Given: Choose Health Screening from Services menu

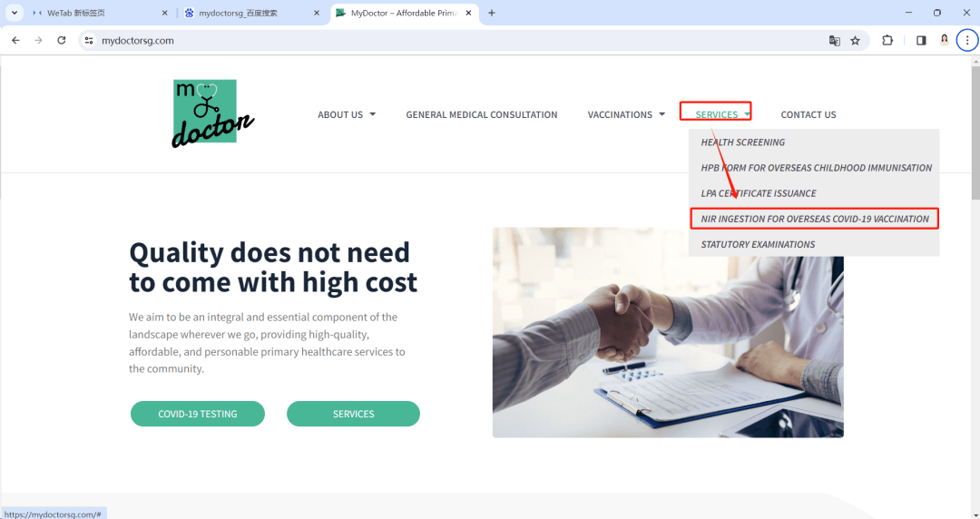Looking at the screenshot, I should click(742, 142).
